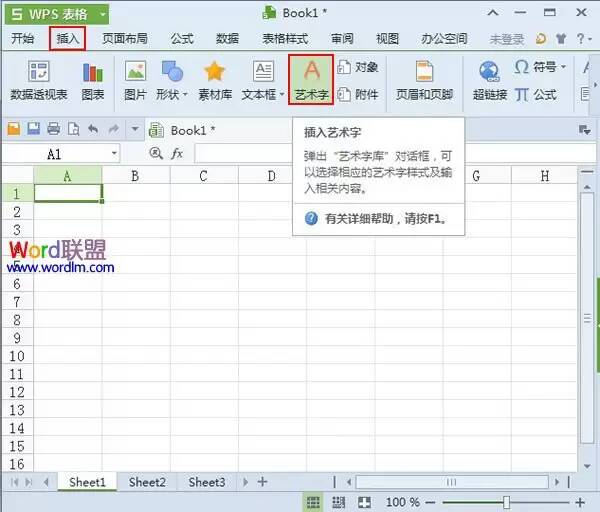600x512 pixels.
Task: Toggle normal view button in status bar
Action: [x=313, y=502]
